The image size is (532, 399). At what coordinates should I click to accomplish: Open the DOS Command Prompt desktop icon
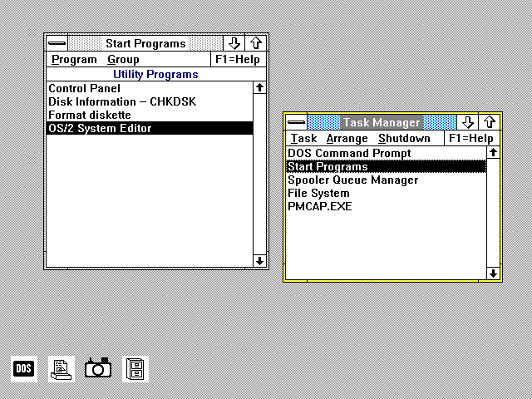[x=24, y=367]
